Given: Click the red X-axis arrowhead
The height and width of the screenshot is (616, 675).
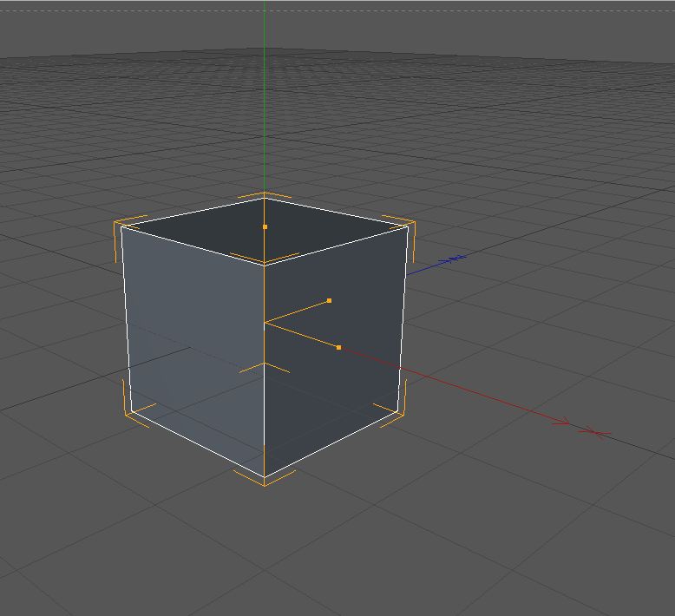Looking at the screenshot, I should click(562, 423).
